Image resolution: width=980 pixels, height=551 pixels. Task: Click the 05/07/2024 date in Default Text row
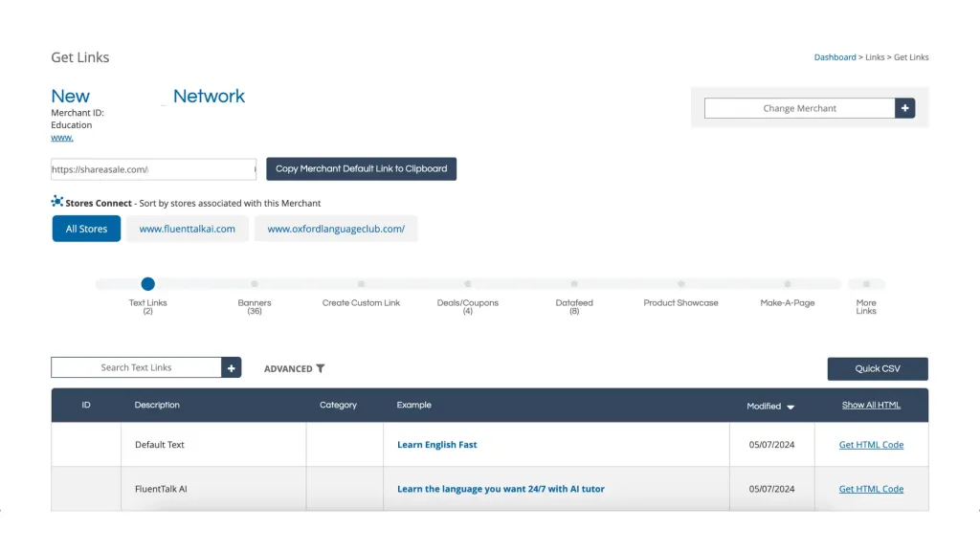772,445
